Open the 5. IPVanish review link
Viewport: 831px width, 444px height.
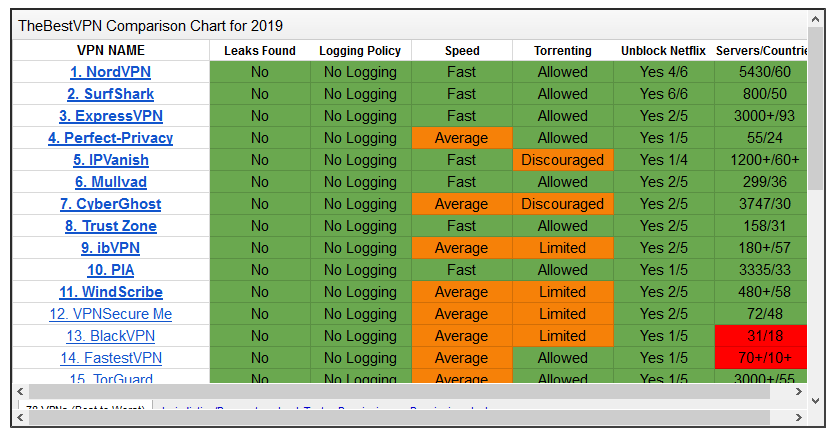coord(111,160)
